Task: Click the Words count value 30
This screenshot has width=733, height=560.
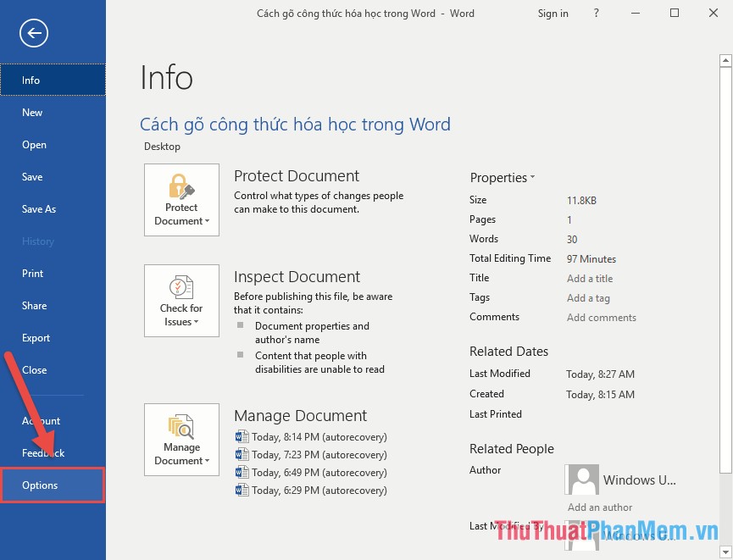Action: pyautogui.click(x=572, y=239)
